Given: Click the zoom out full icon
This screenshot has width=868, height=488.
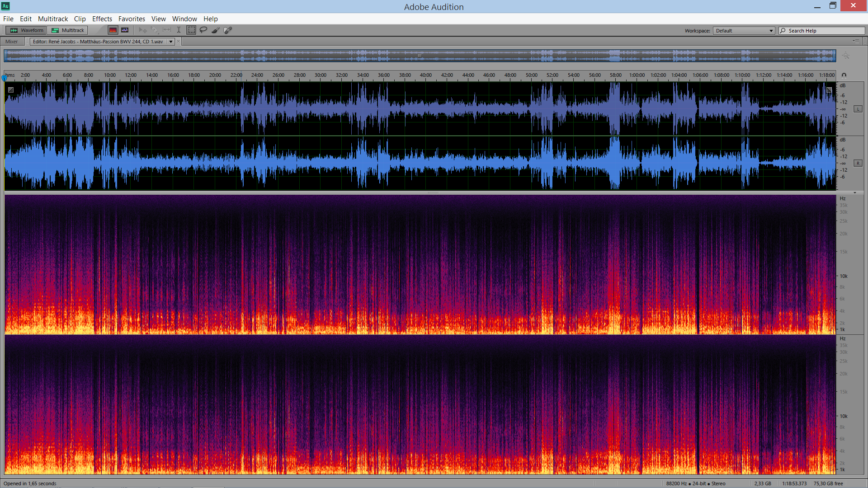Looking at the screenshot, I should pyautogui.click(x=846, y=56).
